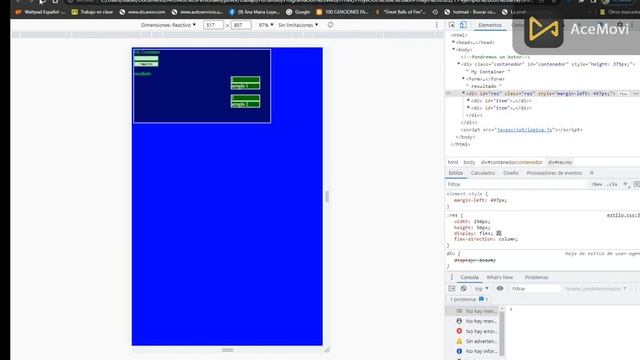Toggle the .cls class editor button
The image size is (640, 360).
click(612, 184)
